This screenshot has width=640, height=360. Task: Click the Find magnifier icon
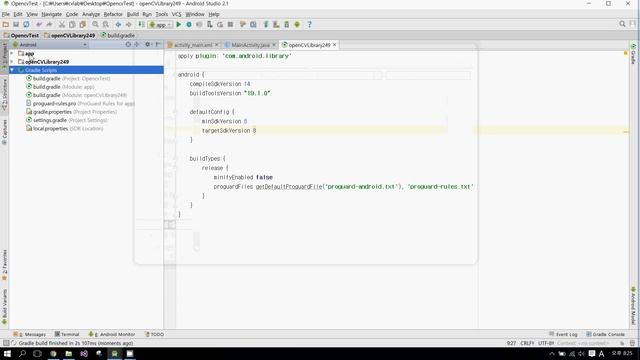[95, 24]
